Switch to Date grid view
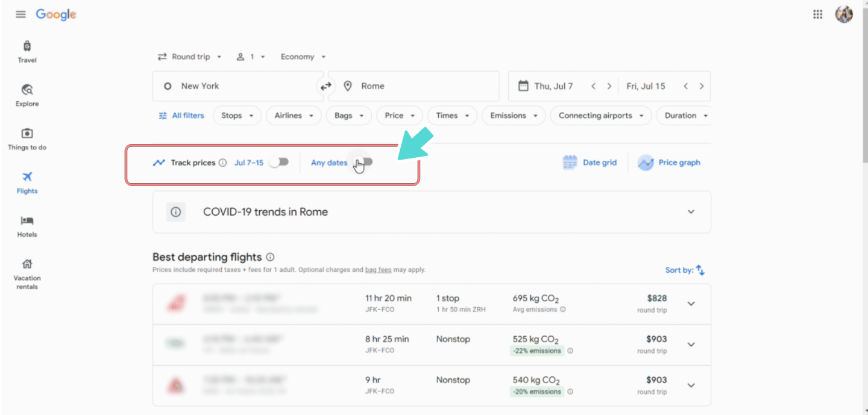Screen dimensions: 868x415 click(x=589, y=162)
